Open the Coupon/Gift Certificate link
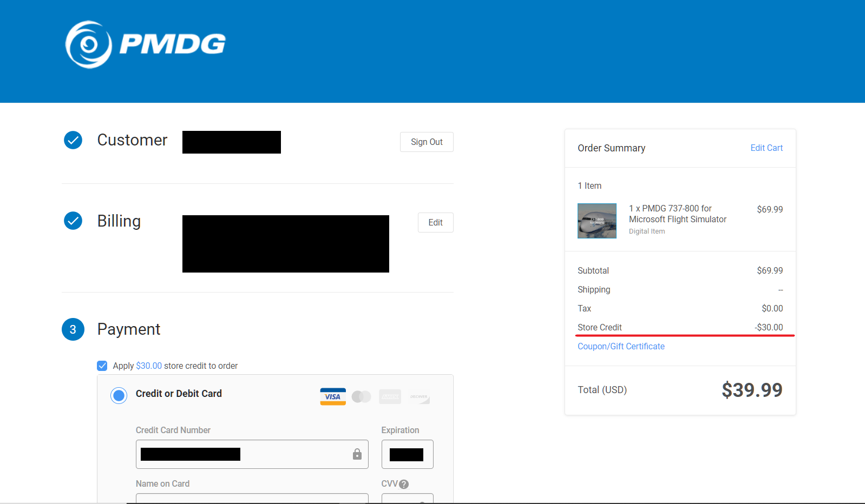This screenshot has height=504, width=865. 621,347
